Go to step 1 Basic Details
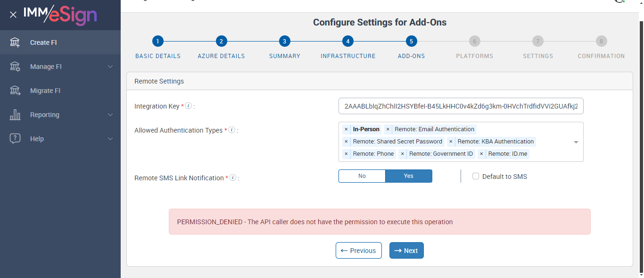Screen dimensions: 644x278 tap(158, 41)
